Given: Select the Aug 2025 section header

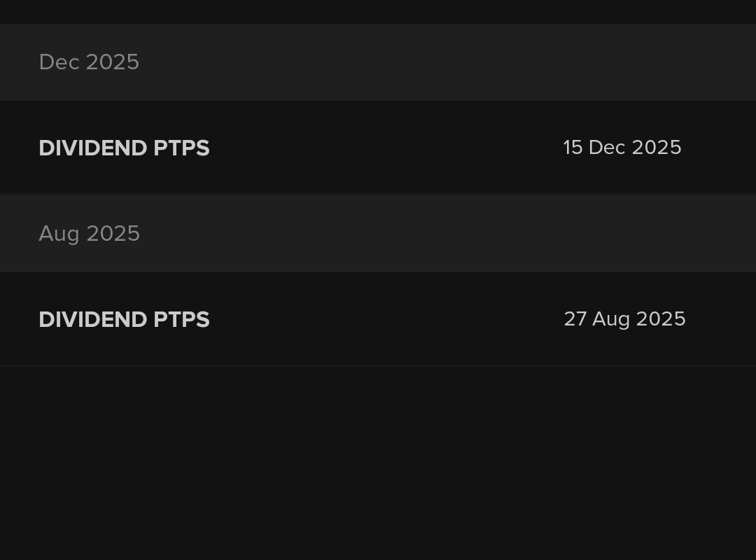Looking at the screenshot, I should point(378,234).
